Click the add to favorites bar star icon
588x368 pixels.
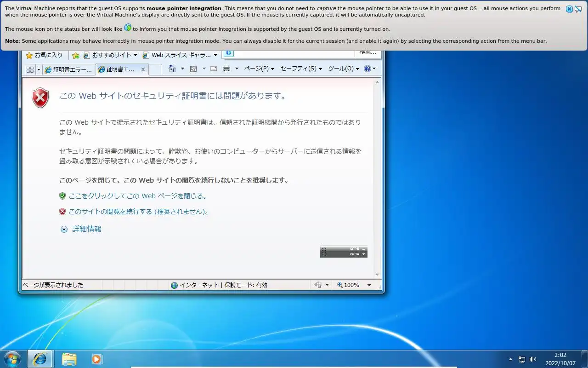click(76, 55)
